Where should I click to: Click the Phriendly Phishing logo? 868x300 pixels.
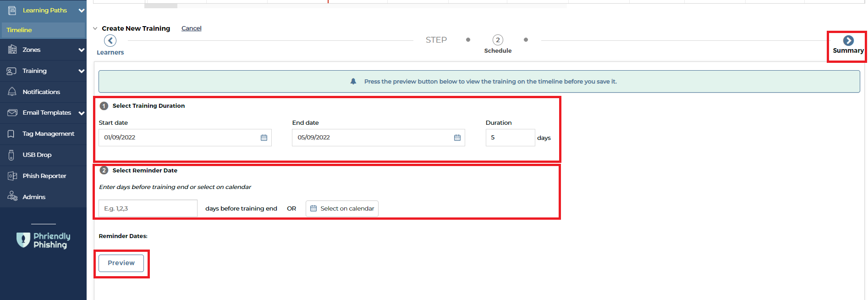point(44,240)
